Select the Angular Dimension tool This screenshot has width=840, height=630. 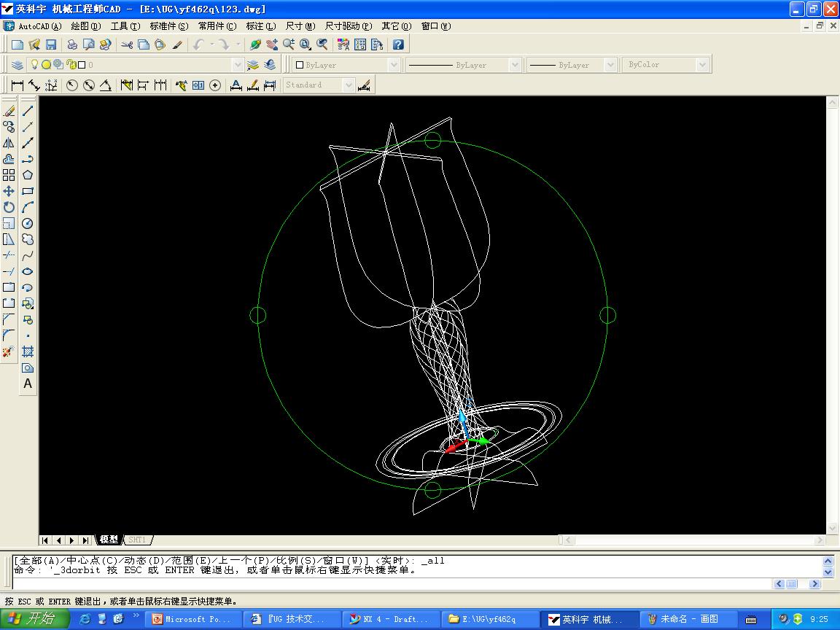(106, 85)
